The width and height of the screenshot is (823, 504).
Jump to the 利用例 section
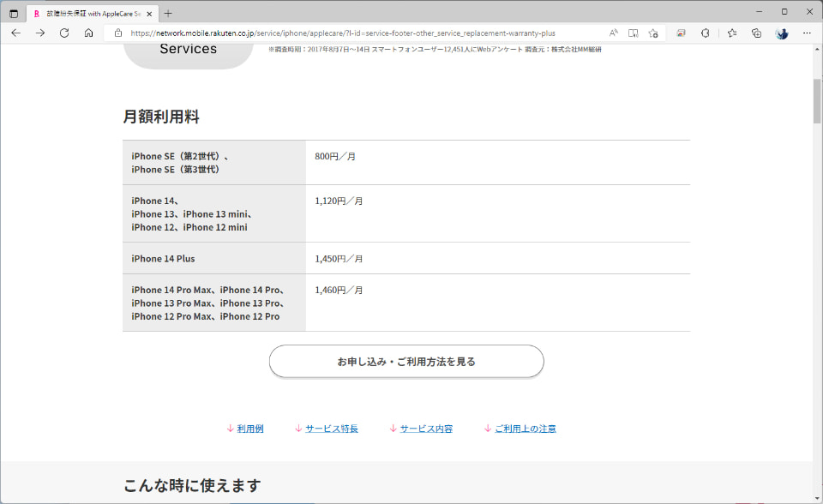[x=251, y=428]
